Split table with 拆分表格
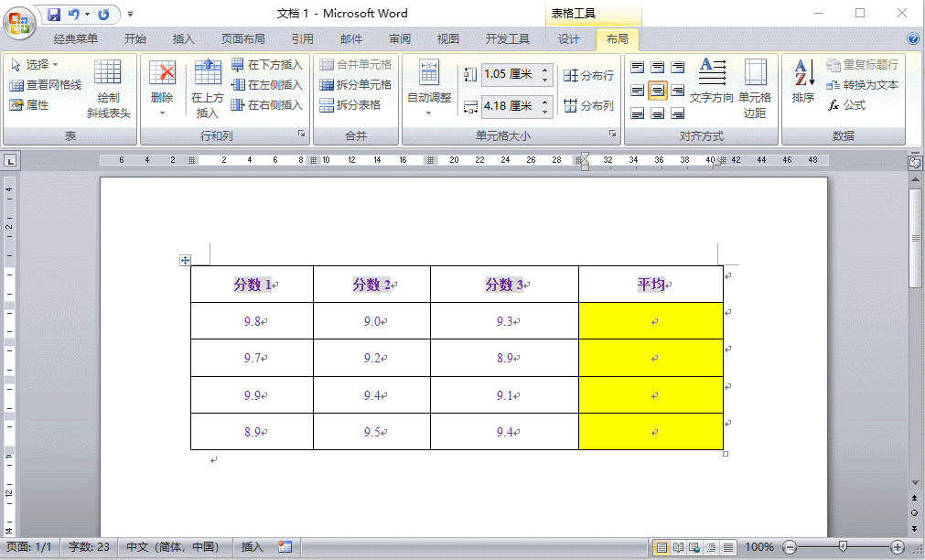925x560 pixels. pyautogui.click(x=350, y=104)
